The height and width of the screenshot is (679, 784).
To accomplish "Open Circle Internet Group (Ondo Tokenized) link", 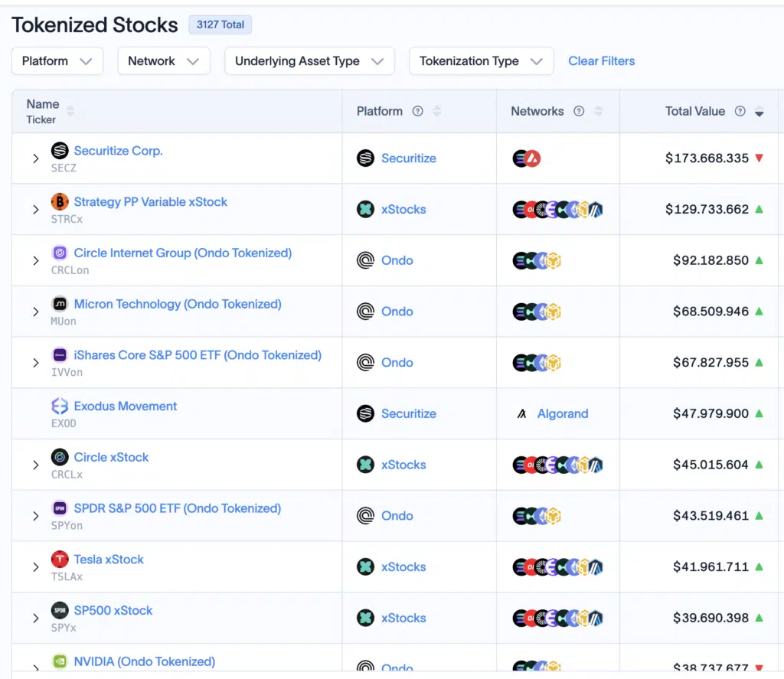I will tap(183, 253).
